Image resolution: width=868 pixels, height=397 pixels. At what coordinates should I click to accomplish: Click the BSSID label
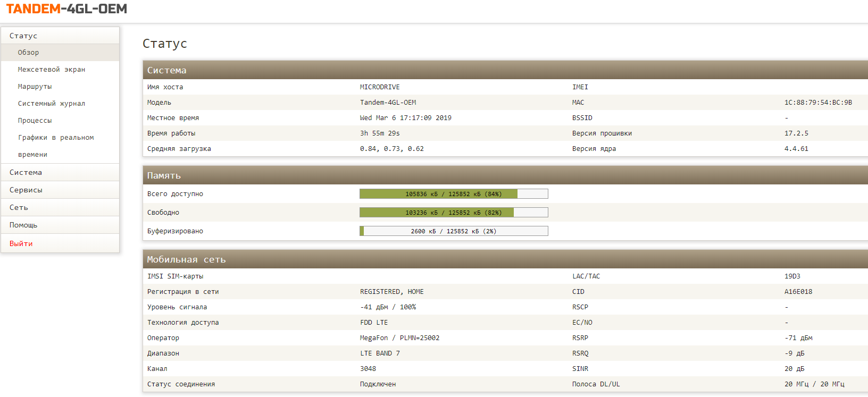pyautogui.click(x=582, y=118)
